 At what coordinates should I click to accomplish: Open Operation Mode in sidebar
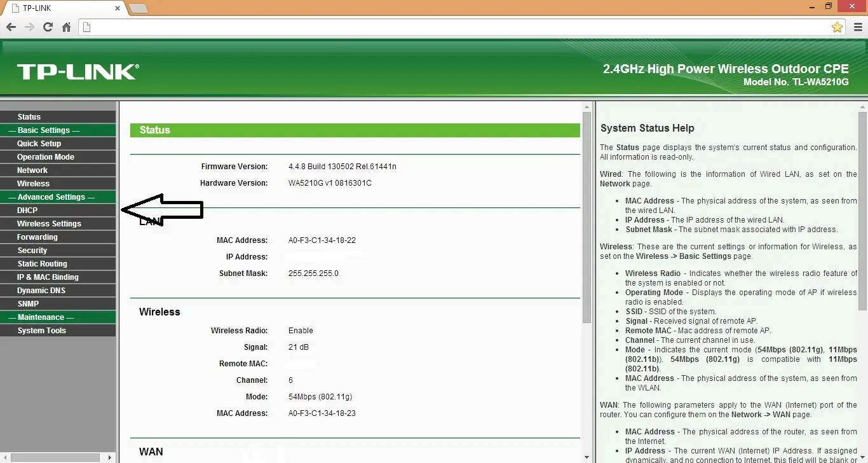pos(58,157)
